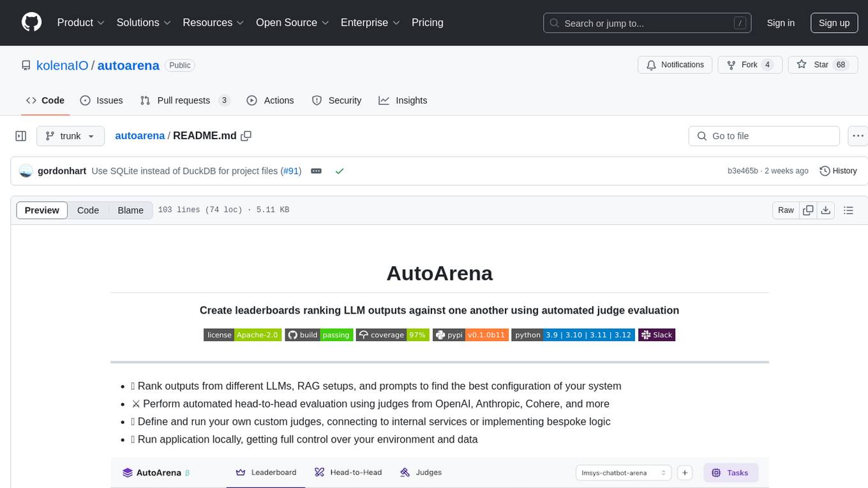Expand the Resources menu
This screenshot has height=488, width=868.
[214, 22]
